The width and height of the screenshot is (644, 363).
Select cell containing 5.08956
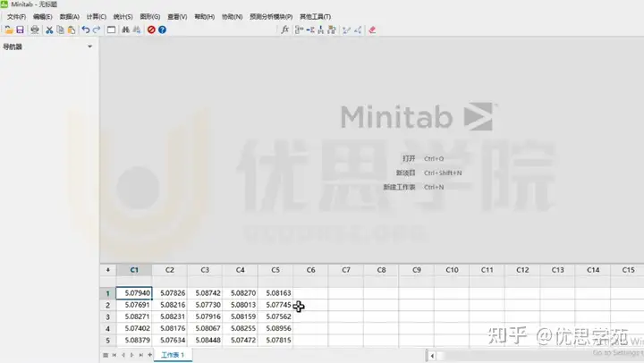(x=275, y=328)
